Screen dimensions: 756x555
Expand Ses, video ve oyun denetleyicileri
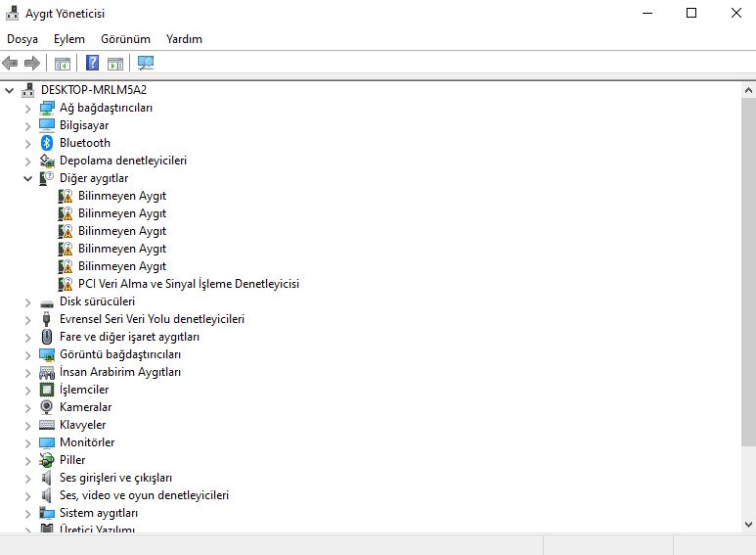click(28, 495)
